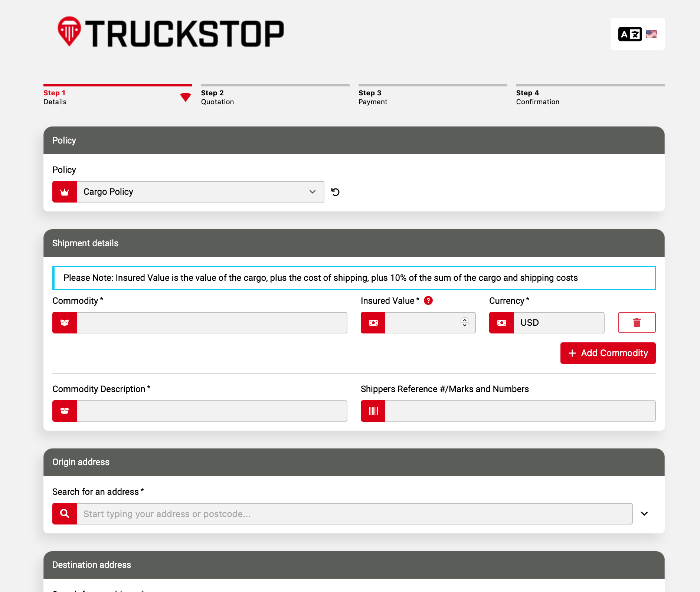The width and height of the screenshot is (700, 592).
Task: Click the money icon beside Currency field
Action: [501, 323]
